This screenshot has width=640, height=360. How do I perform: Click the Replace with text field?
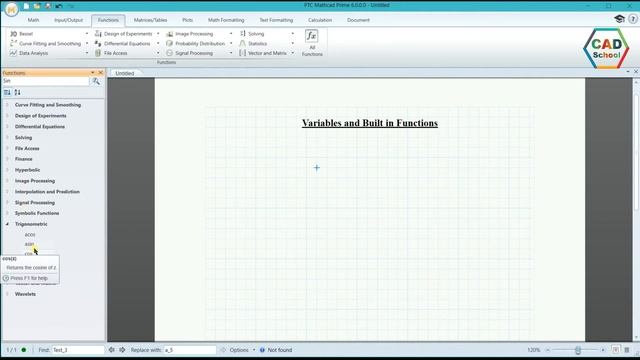(190, 350)
